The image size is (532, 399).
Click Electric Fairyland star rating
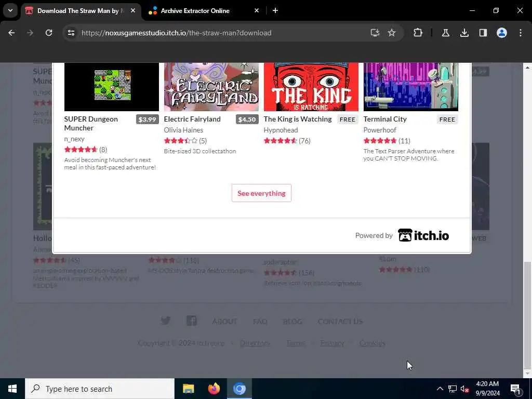click(x=180, y=141)
